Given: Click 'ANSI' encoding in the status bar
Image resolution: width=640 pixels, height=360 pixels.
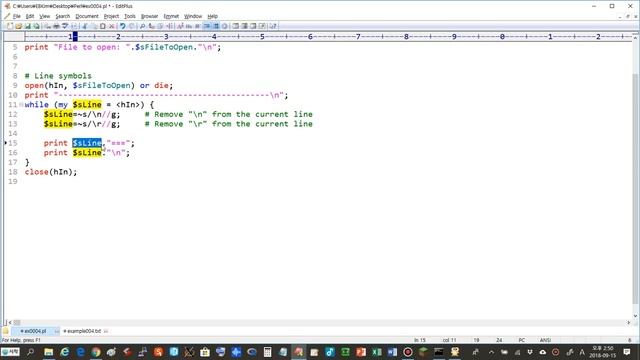Looking at the screenshot, I should pos(545,340).
